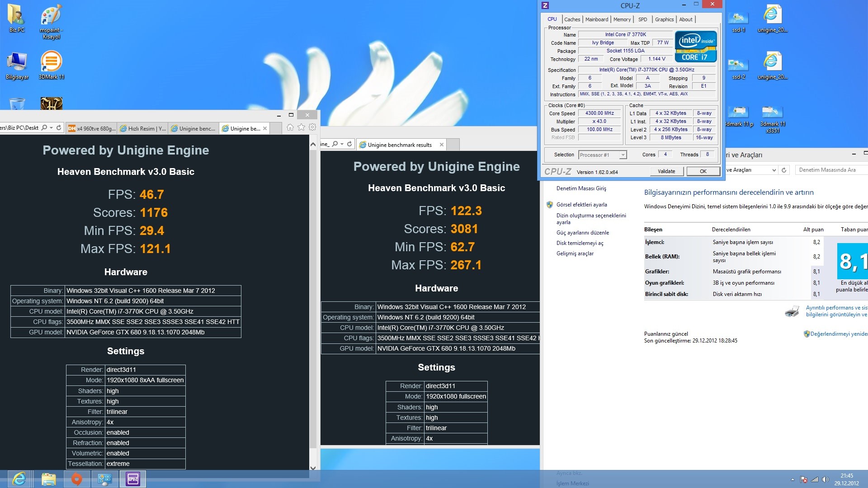Open Denetim Masası Giriş link
Viewport: 868px width, 488px height.
[581, 188]
